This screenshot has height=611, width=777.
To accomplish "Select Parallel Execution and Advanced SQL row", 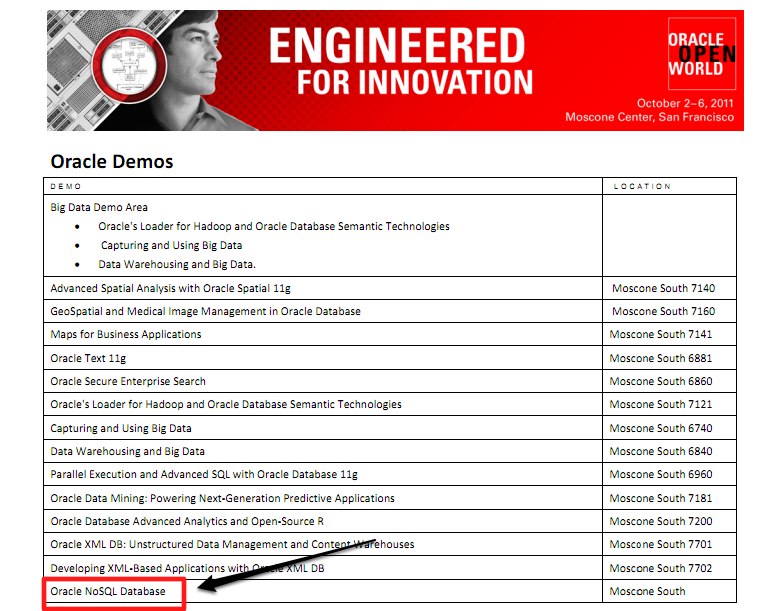I will tap(203, 474).
